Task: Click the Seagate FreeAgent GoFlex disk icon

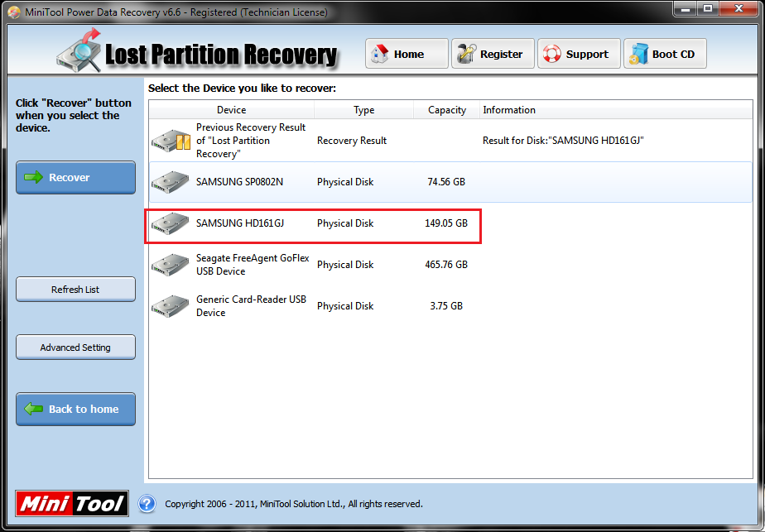Action: 170,265
